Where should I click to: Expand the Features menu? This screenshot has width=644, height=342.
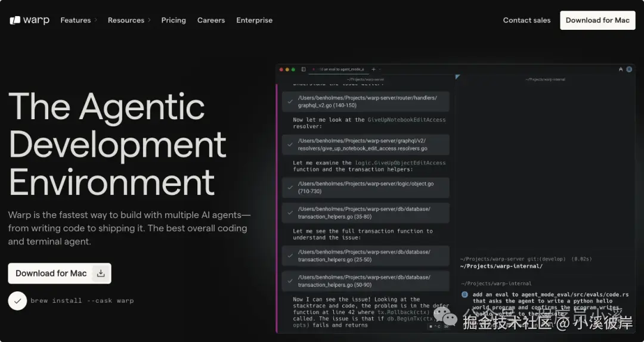(x=79, y=20)
